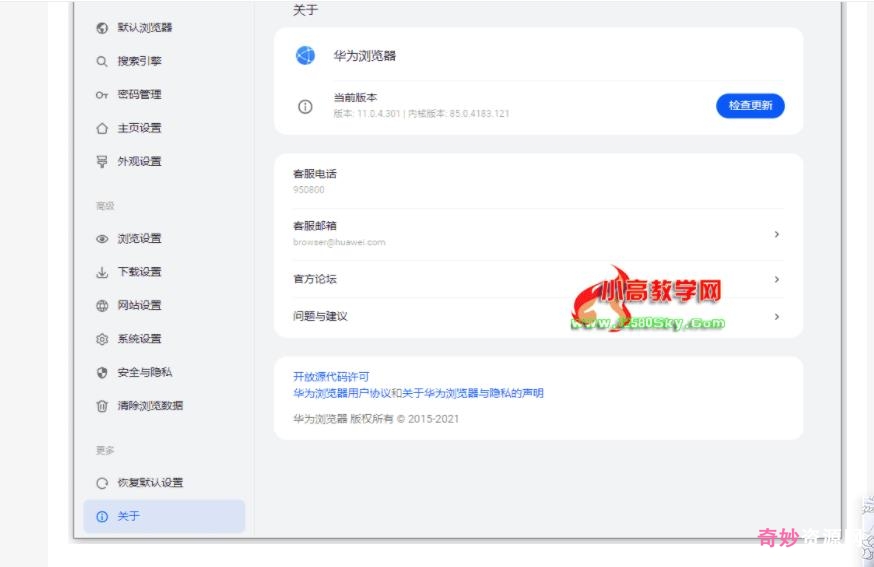Click the browser@huawei.com email address
Screen dimensions: 874x567
point(339,243)
